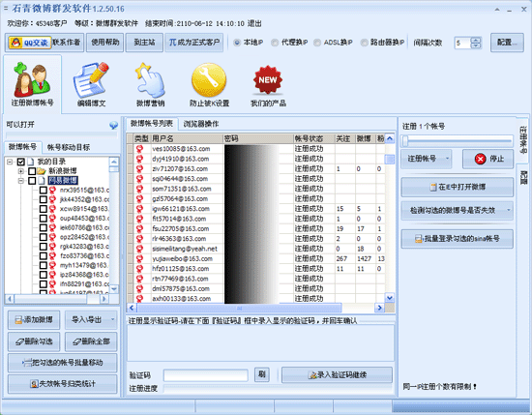Click the 注册 1 个帐号 count slider
The height and width of the screenshot is (415, 532).
tap(457, 140)
